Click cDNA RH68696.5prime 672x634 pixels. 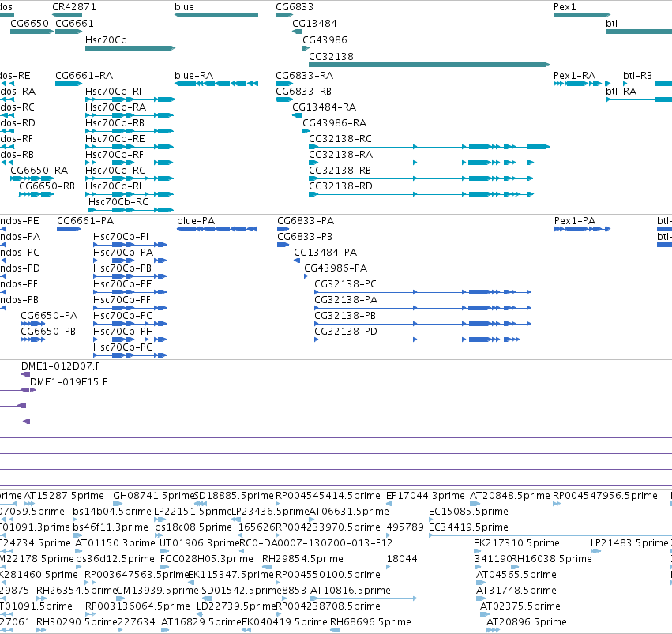[x=370, y=622]
